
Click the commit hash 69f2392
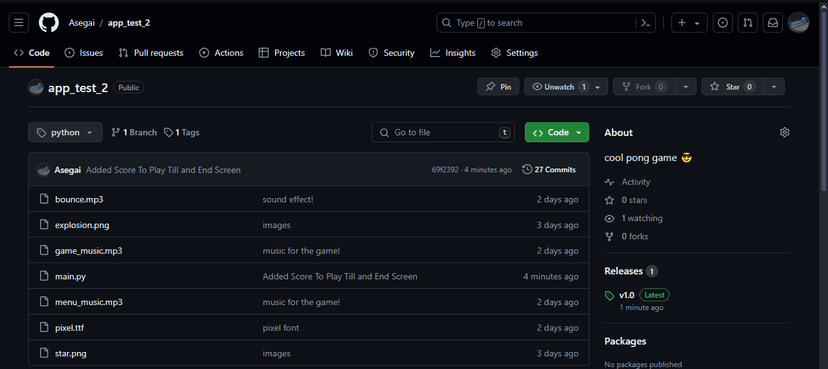[x=445, y=170]
